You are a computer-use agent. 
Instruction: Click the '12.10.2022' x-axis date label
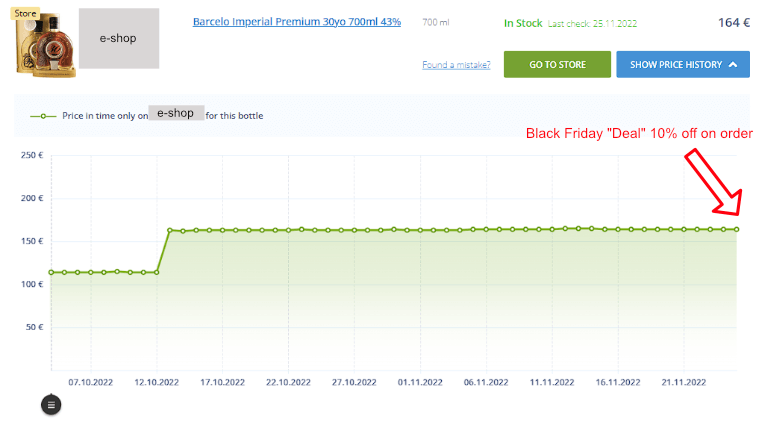click(156, 382)
